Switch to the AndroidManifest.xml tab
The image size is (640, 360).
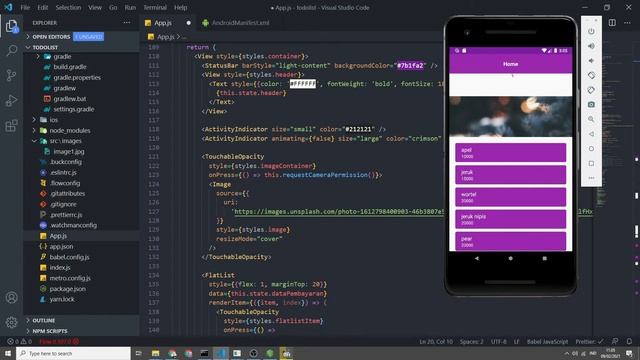(x=240, y=23)
